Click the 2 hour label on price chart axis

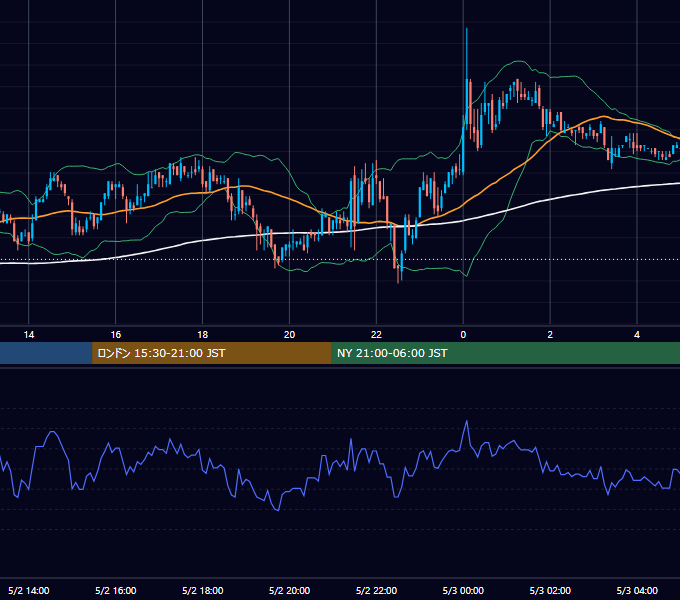click(550, 335)
